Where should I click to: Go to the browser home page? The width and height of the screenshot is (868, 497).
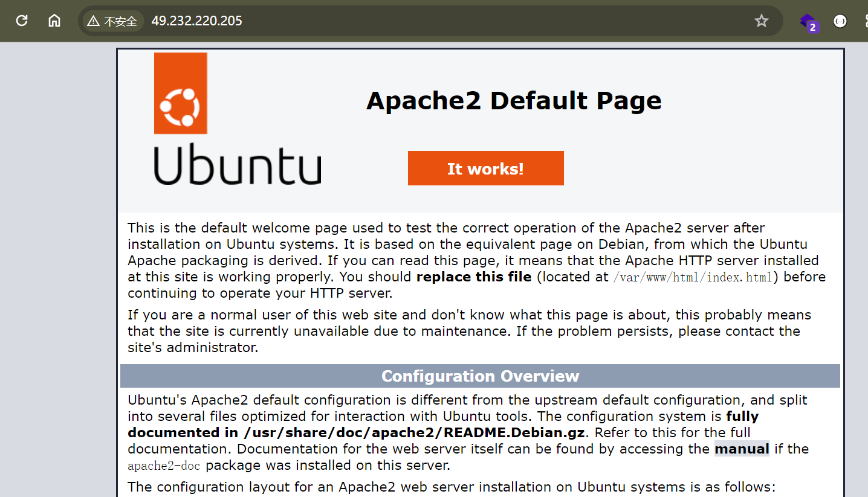(x=54, y=21)
